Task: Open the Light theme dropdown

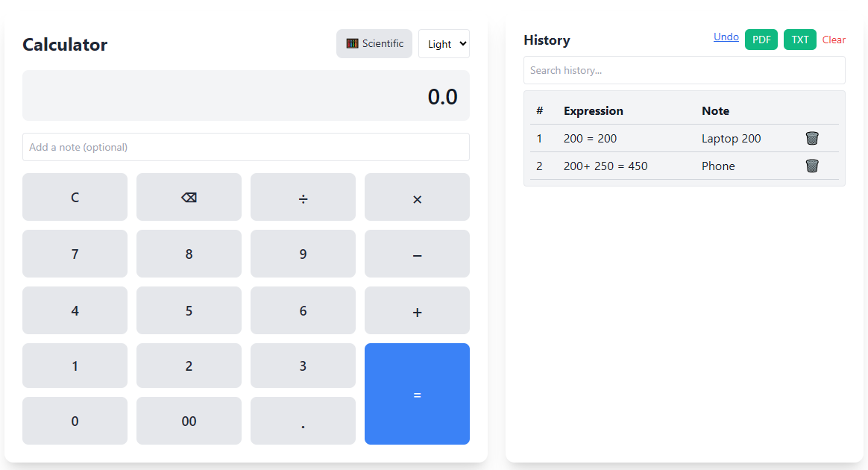Action: tap(444, 44)
